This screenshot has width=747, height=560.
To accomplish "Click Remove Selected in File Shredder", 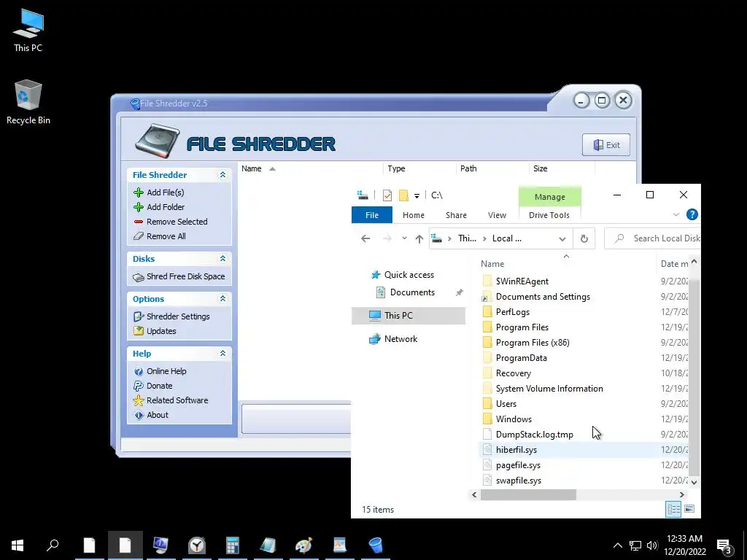I will click(x=177, y=222).
